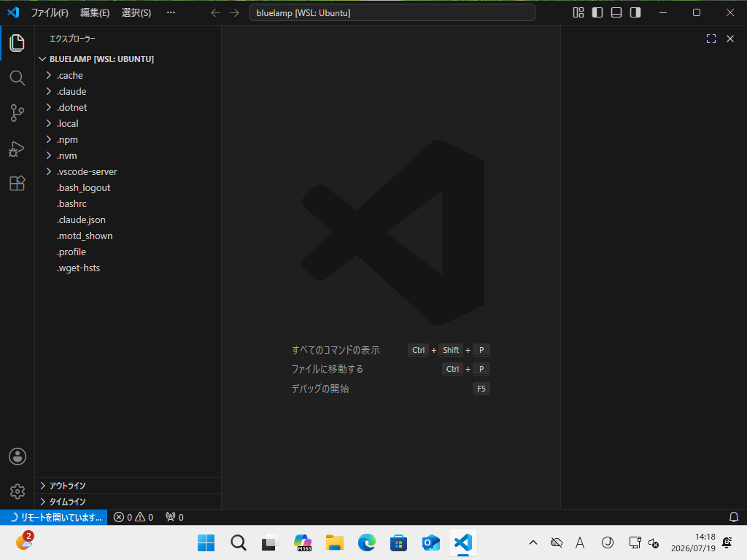Expand the アウトライン section
Image resolution: width=747 pixels, height=560 pixels.
point(128,486)
